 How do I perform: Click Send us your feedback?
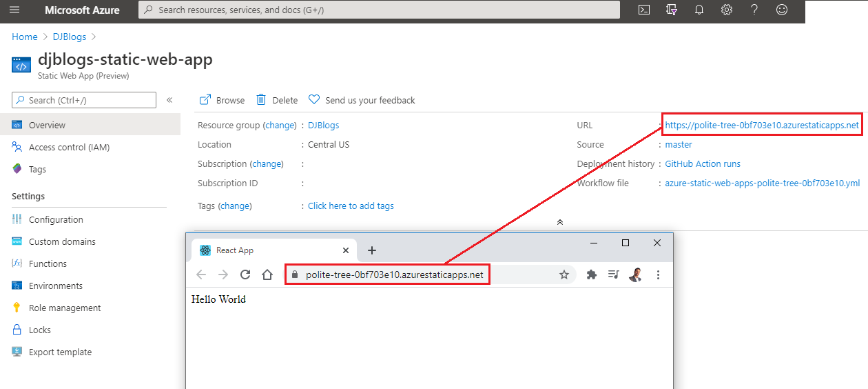pos(362,100)
